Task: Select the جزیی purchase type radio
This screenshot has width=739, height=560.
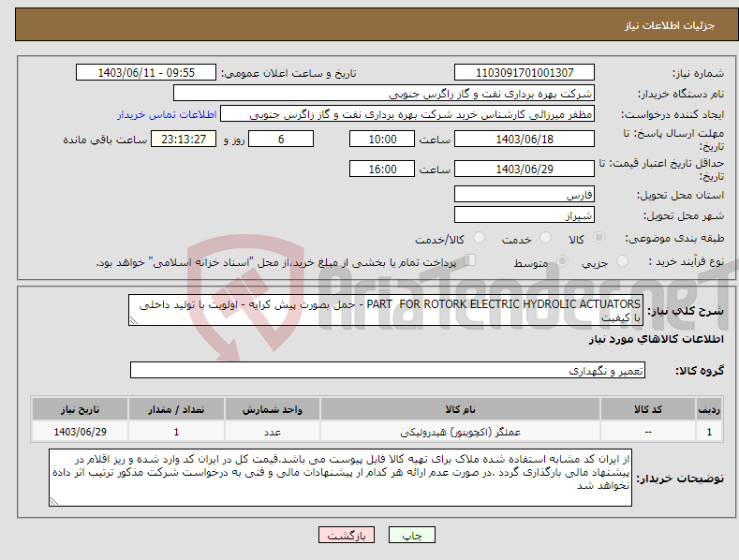Action: [x=622, y=261]
